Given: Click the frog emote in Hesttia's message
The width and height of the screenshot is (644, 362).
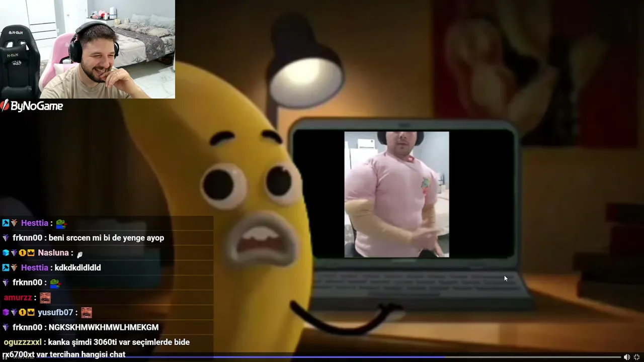Looking at the screenshot, I should 61,223.
